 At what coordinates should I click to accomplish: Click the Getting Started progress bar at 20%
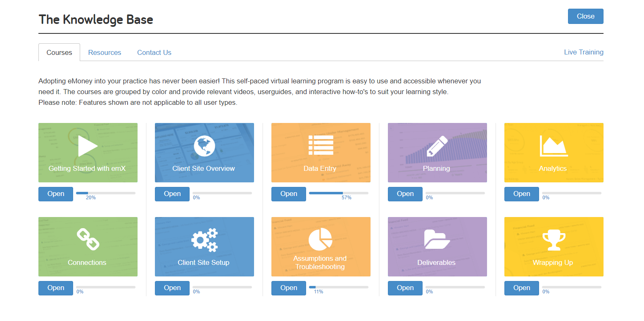coord(106,193)
